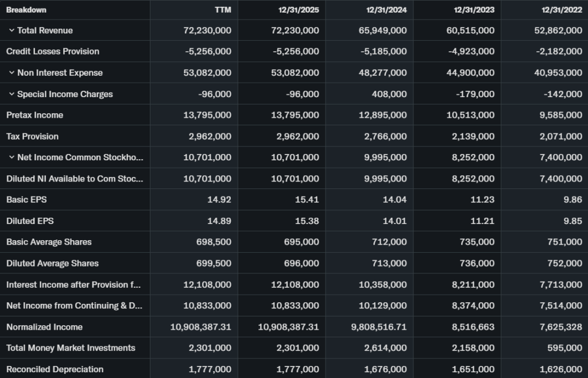588x378 pixels.
Task: Select the Pretax Income row label
Action: (x=35, y=115)
